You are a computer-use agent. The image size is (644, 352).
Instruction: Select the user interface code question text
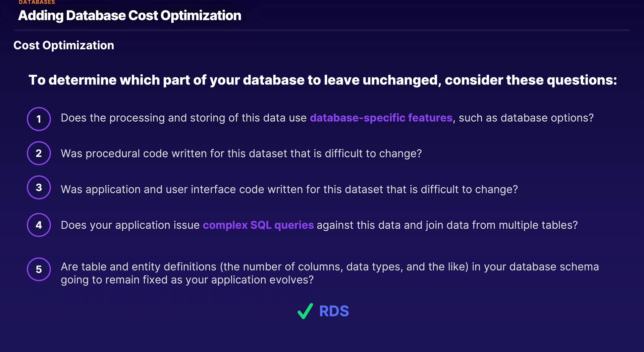pyautogui.click(x=289, y=189)
